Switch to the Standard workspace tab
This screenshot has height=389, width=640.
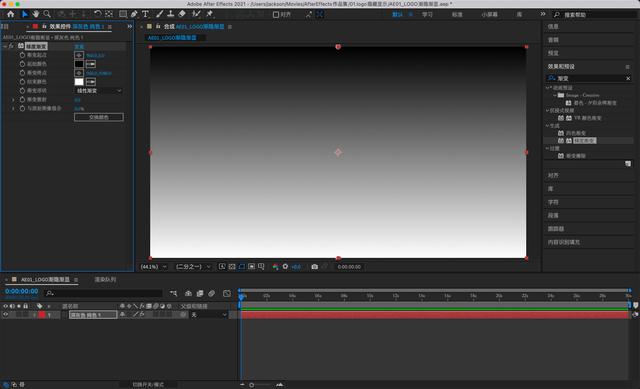click(x=457, y=15)
